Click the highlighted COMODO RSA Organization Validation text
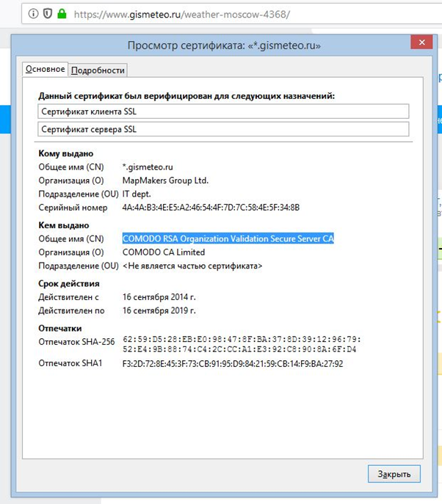 228,238
